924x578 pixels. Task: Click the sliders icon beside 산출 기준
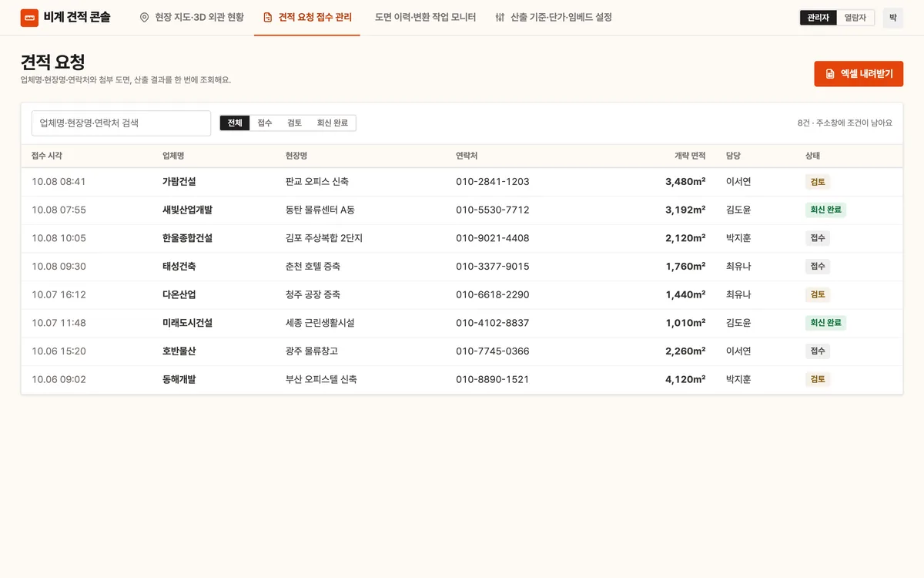click(500, 17)
